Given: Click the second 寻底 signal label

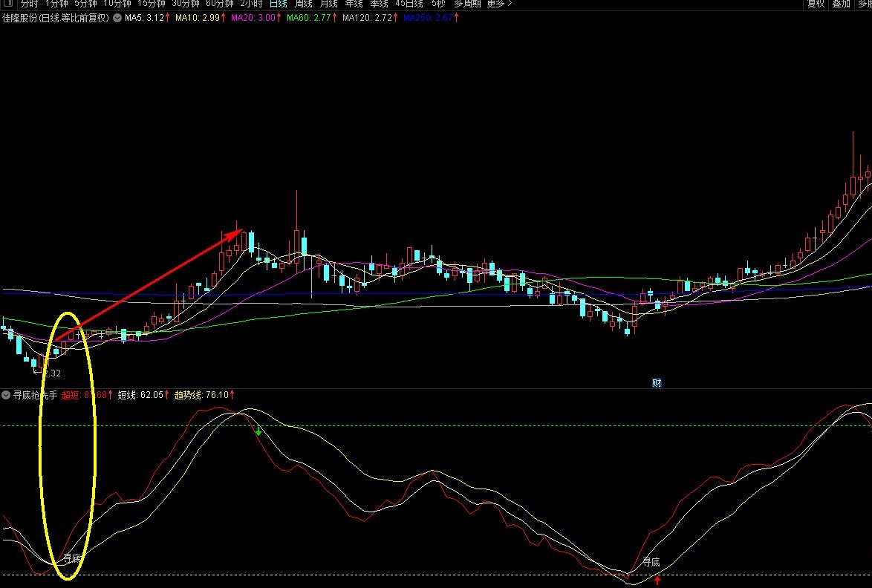Looking at the screenshot, I should click(651, 562).
